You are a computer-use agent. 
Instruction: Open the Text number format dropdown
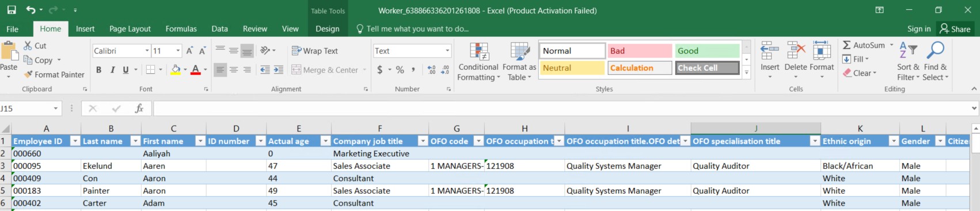coord(447,51)
